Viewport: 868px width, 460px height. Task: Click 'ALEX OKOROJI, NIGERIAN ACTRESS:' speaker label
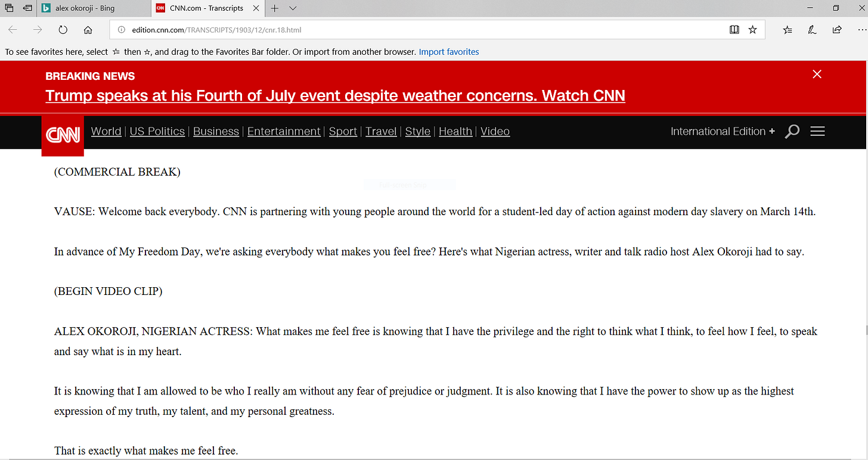tap(154, 331)
